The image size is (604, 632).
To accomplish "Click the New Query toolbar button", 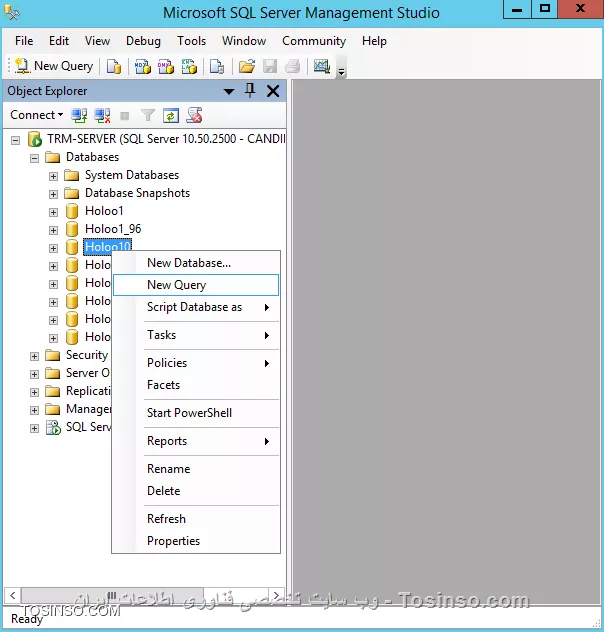I will point(54,66).
